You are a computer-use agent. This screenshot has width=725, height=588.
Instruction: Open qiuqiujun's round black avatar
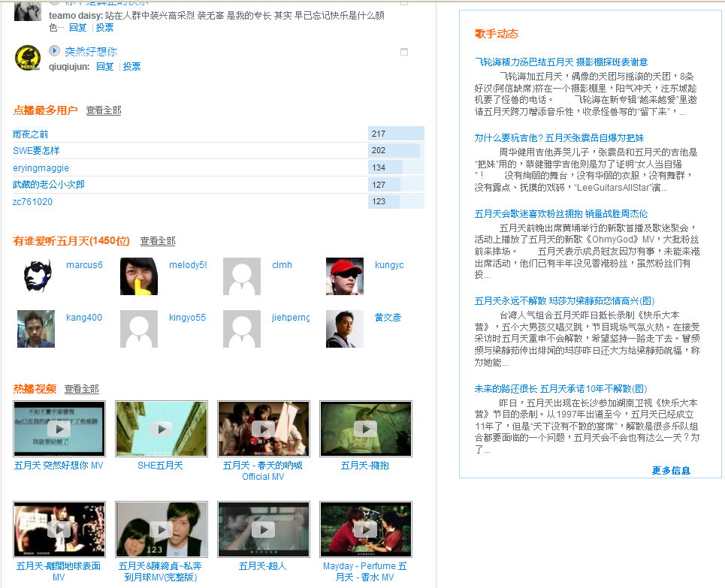(x=28, y=58)
